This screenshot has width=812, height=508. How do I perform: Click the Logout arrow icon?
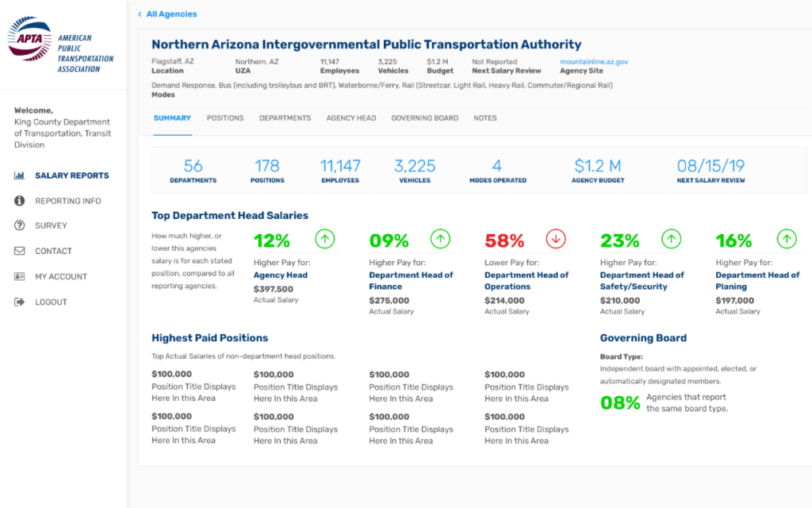pyautogui.click(x=19, y=302)
